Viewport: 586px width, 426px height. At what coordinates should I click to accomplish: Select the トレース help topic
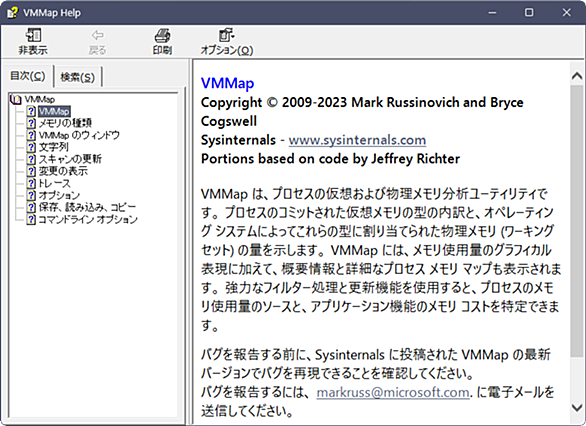(55, 183)
